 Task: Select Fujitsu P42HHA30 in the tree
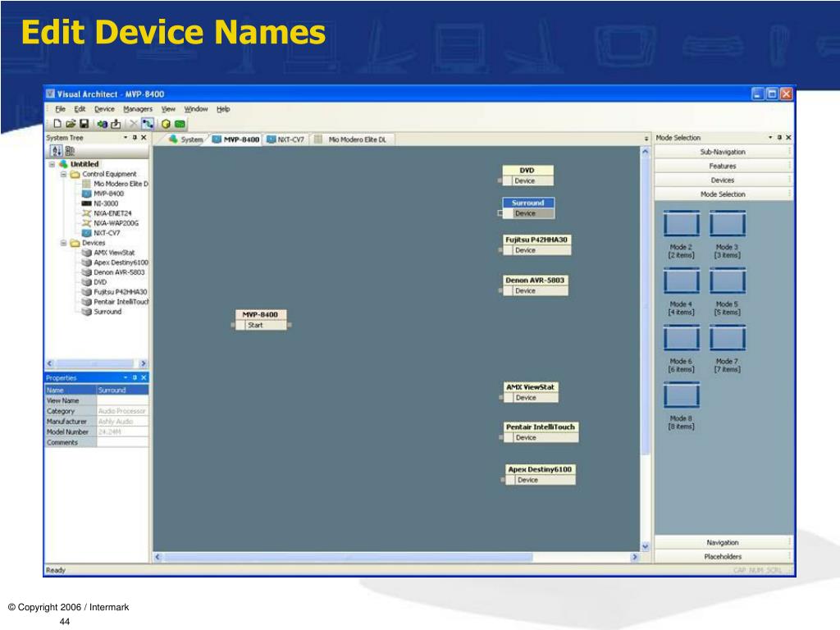[114, 292]
